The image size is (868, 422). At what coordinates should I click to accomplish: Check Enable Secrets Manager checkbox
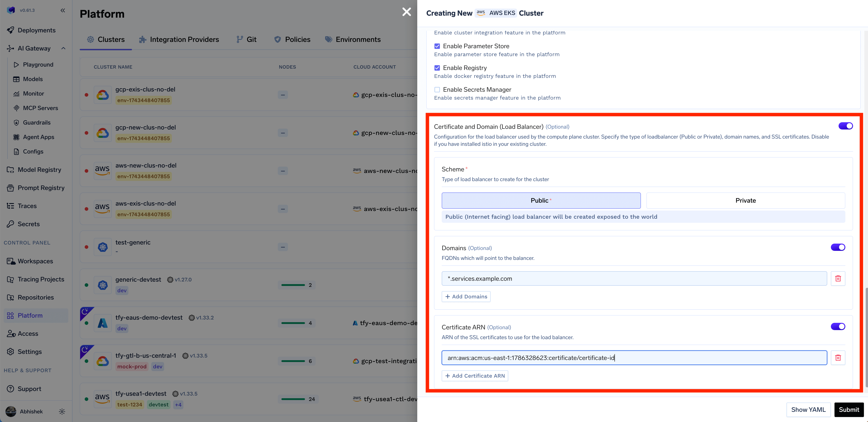click(437, 90)
